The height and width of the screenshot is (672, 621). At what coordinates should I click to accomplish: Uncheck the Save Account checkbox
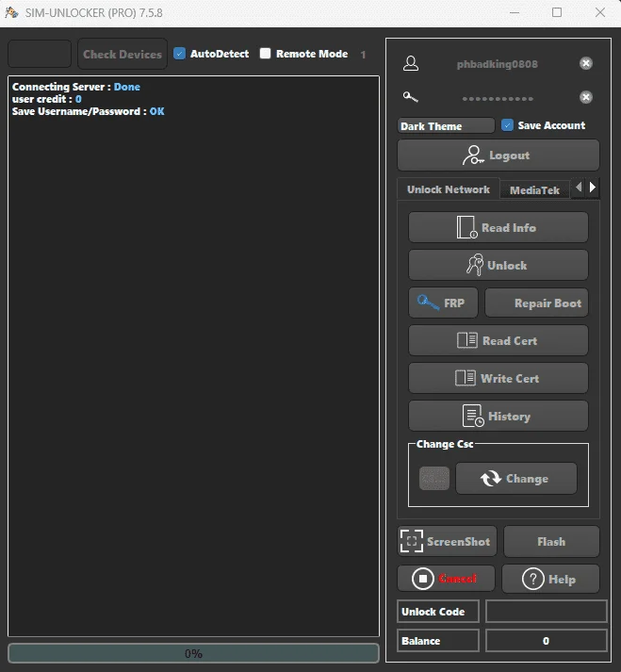(507, 125)
